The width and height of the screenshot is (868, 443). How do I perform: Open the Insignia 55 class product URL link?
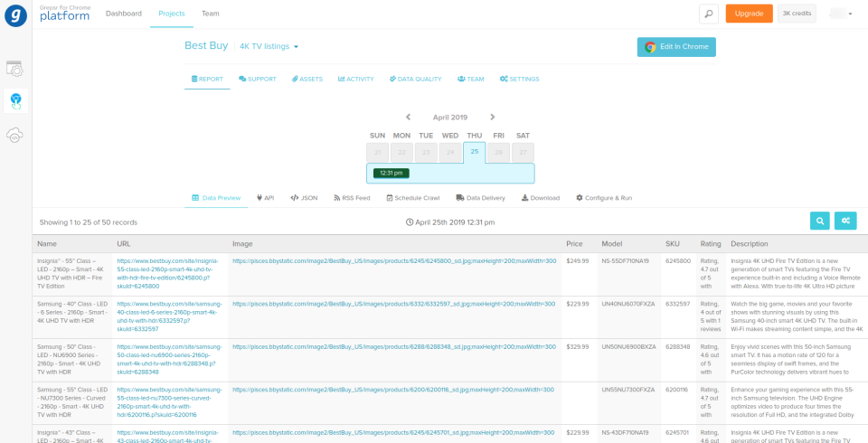click(168, 274)
